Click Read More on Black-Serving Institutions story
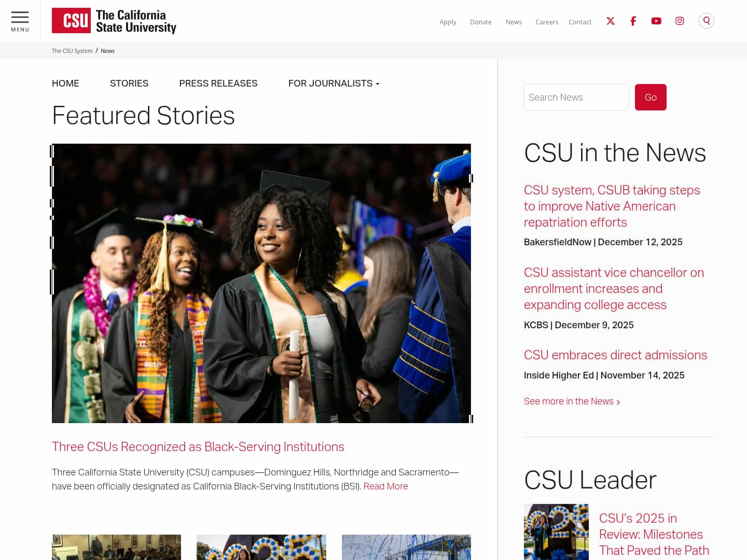 385,486
